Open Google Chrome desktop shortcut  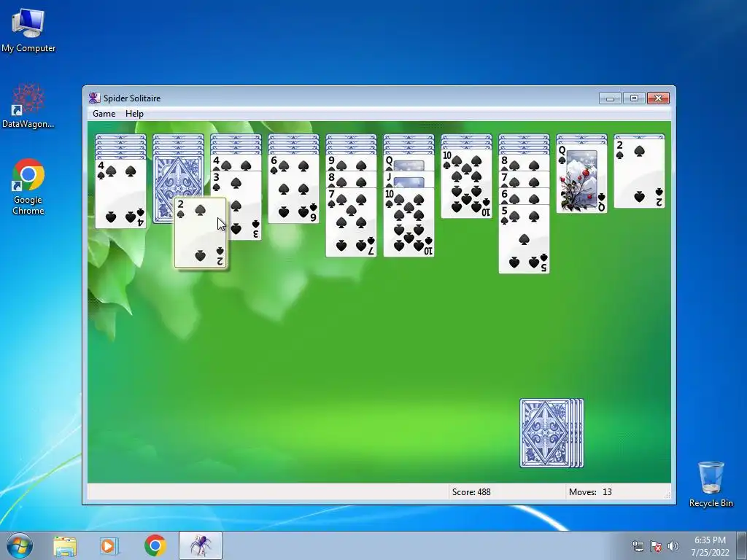pyautogui.click(x=28, y=187)
